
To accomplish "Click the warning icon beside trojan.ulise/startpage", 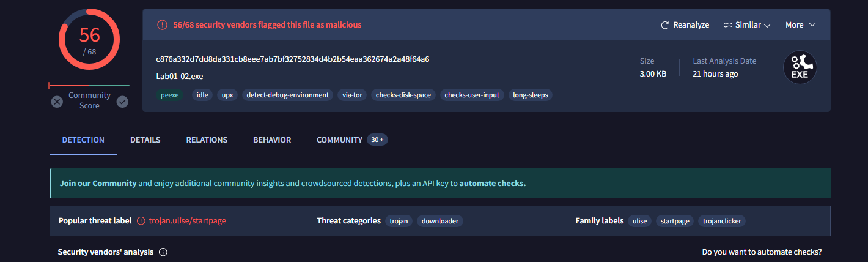I will [141, 221].
